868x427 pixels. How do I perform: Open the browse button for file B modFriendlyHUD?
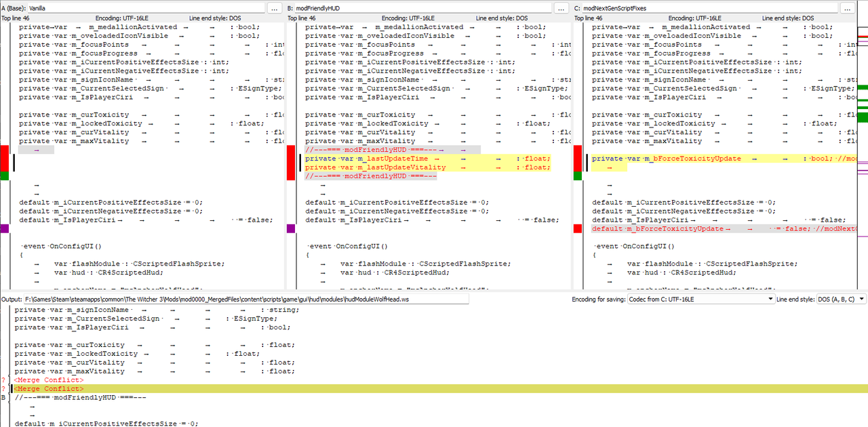pos(561,8)
